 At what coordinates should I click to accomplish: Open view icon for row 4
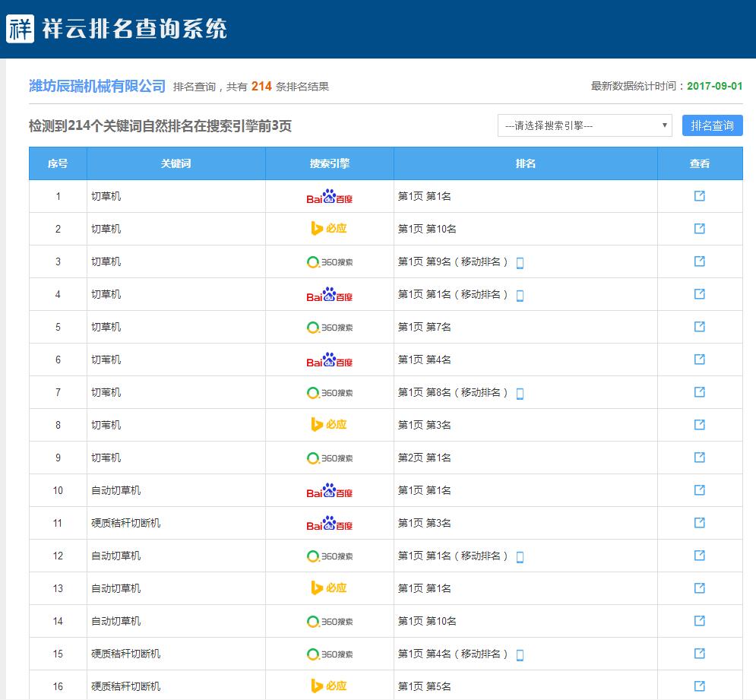coord(699,294)
